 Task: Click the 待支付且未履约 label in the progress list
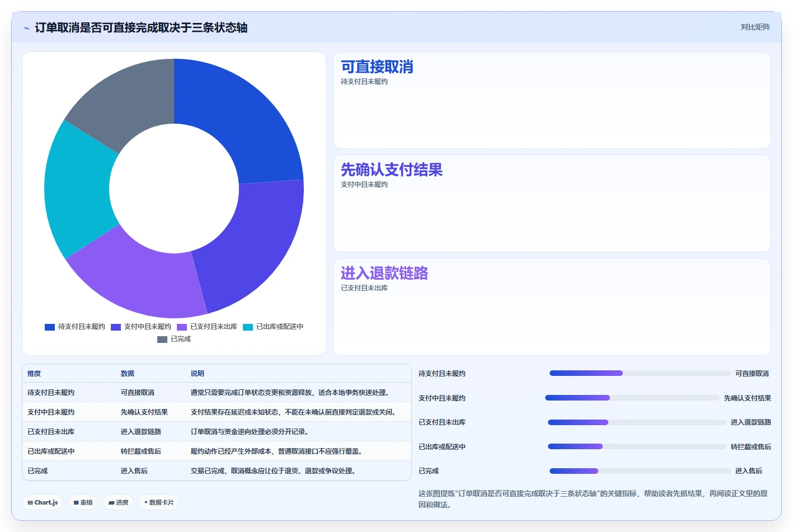coord(442,374)
